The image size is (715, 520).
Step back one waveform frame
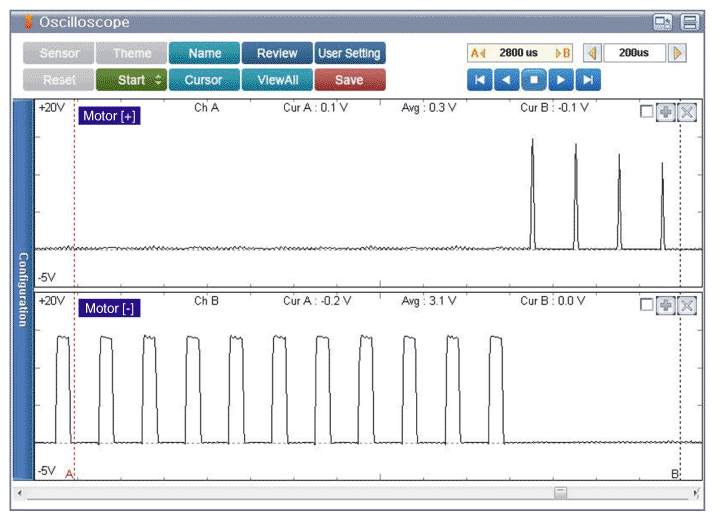click(x=507, y=80)
